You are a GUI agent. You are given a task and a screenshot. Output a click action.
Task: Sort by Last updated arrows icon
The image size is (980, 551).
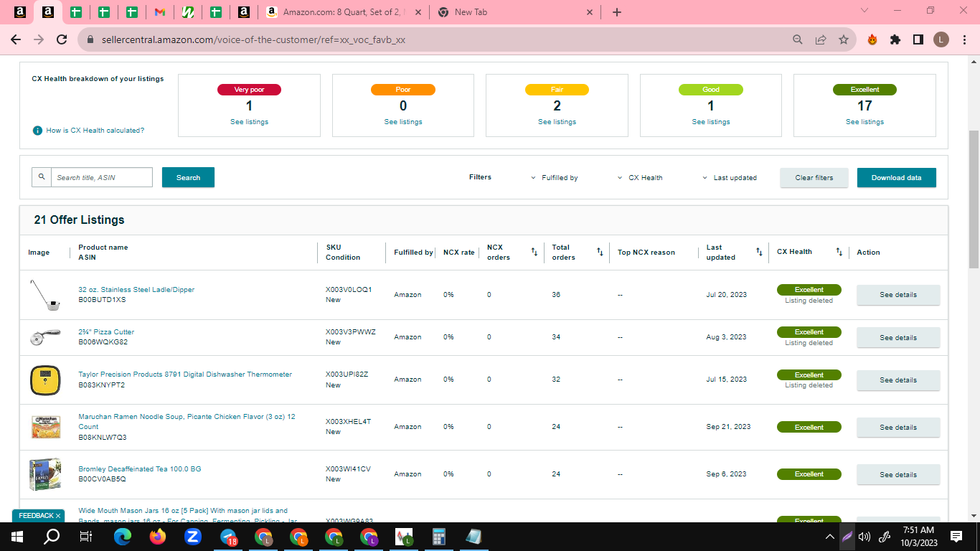(759, 252)
